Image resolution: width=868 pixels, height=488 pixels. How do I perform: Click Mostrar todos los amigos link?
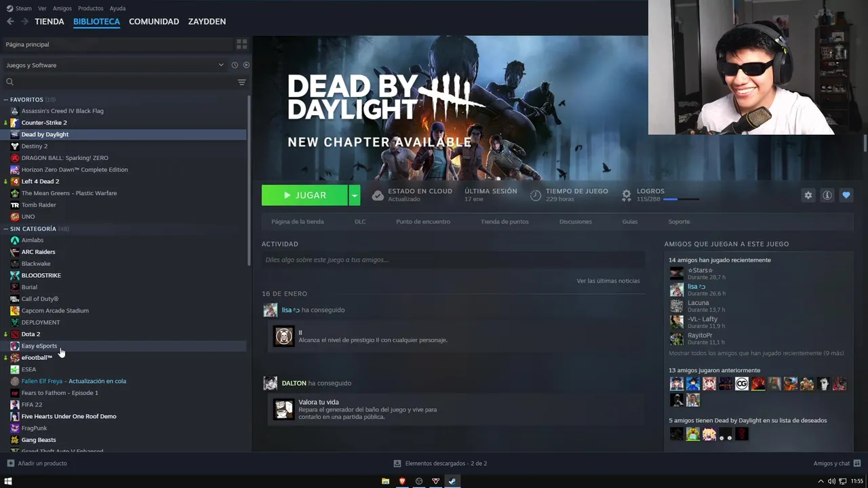[756, 353]
